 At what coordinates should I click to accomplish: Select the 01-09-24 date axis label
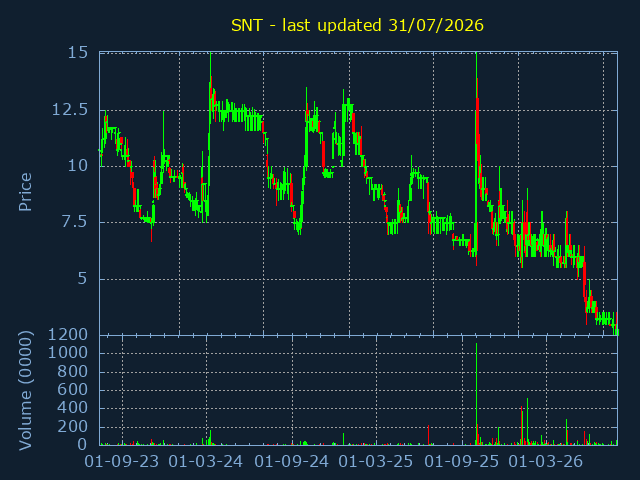pyautogui.click(x=291, y=462)
